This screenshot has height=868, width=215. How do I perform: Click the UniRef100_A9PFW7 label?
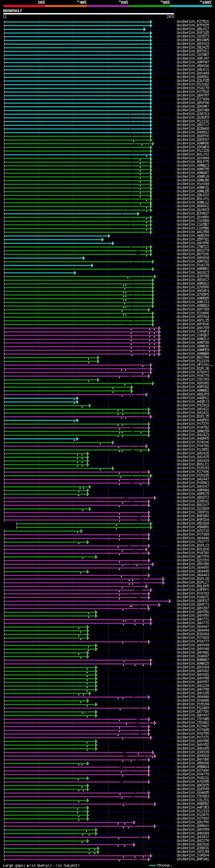[x=193, y=62]
